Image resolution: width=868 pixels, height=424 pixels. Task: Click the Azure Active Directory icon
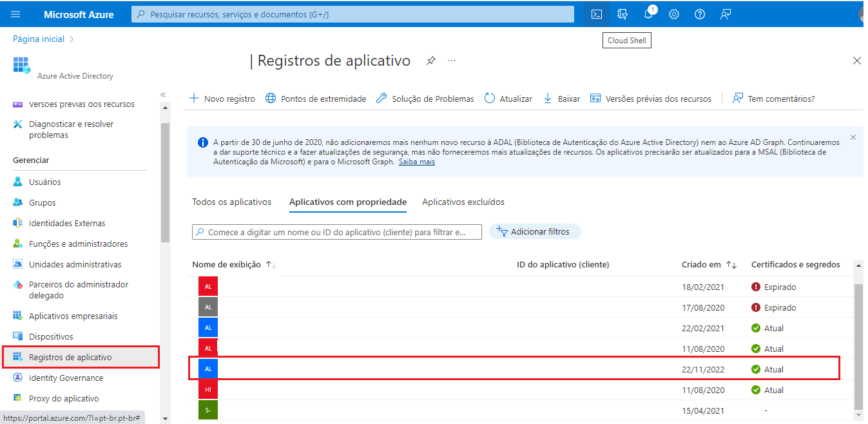point(21,65)
